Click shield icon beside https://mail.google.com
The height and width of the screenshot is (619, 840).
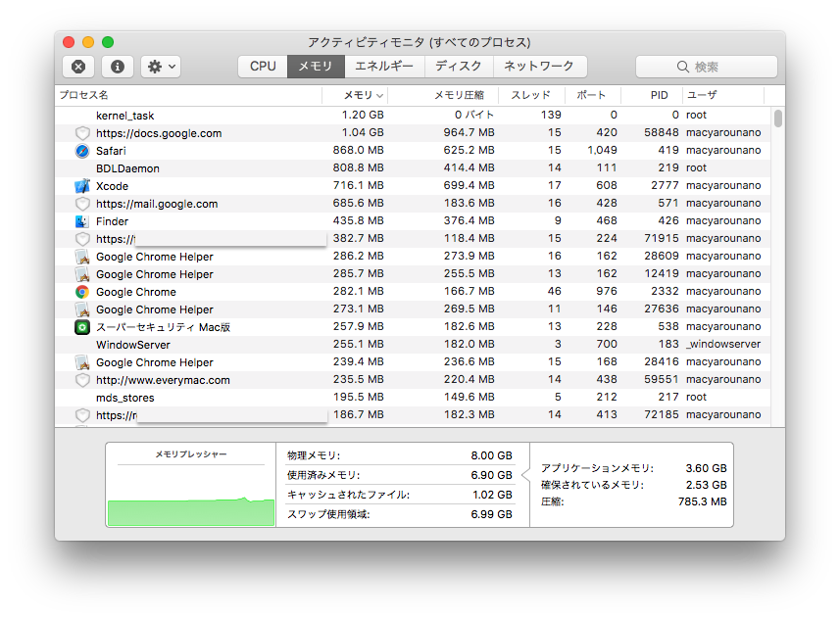pyautogui.click(x=82, y=204)
